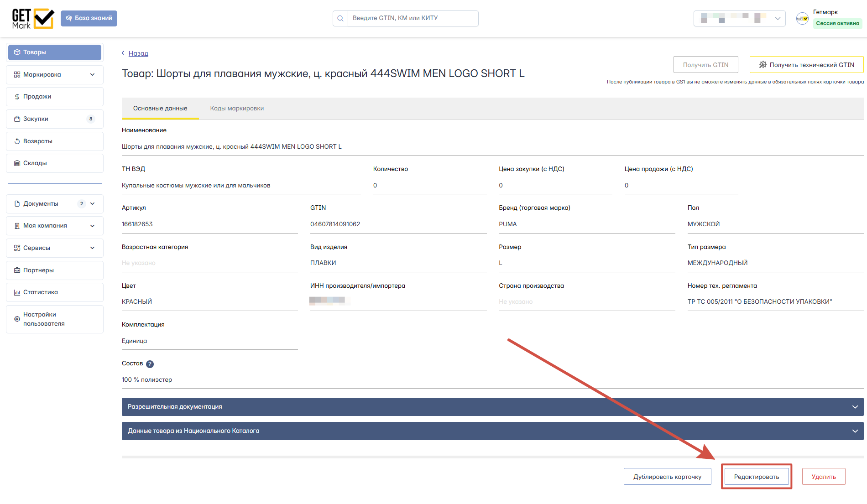
Task: Click the Склады warehouse icon
Action: [17, 163]
